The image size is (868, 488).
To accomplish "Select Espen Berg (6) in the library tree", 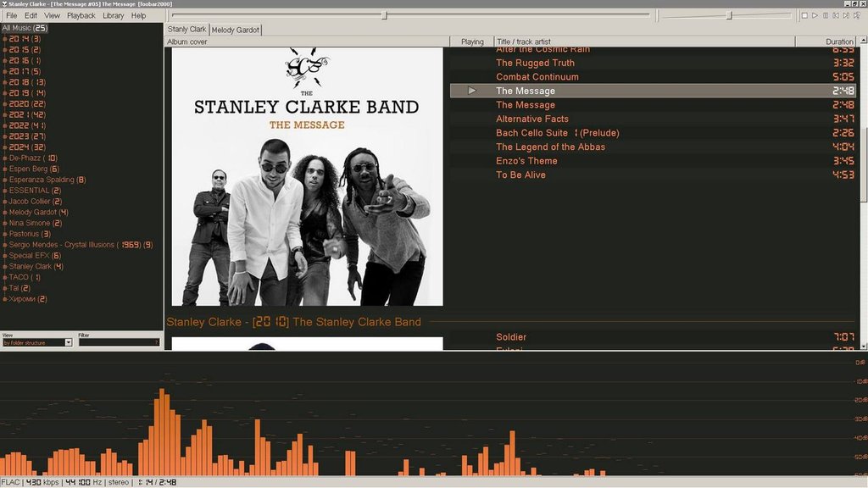I will point(34,169).
